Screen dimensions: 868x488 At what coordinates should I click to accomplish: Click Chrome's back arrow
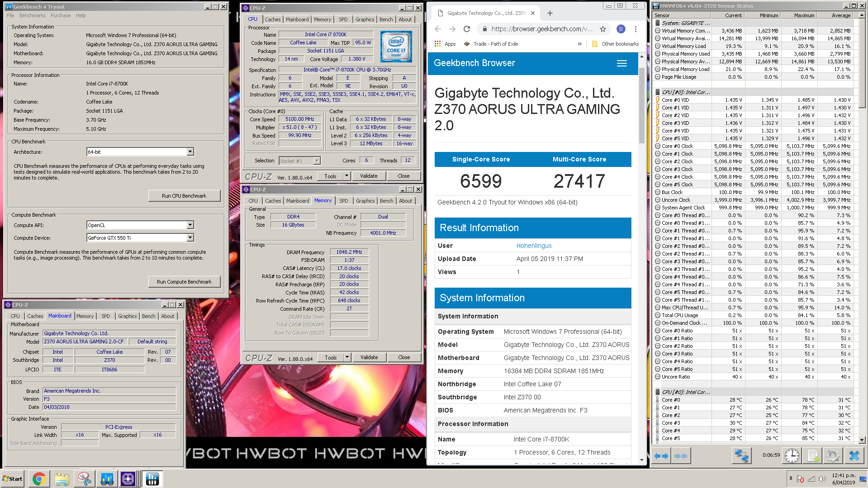[x=437, y=29]
